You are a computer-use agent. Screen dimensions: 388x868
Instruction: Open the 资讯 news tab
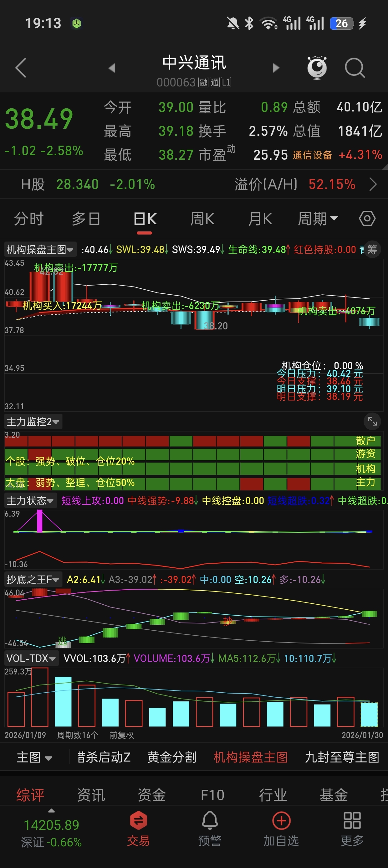pos(91,795)
